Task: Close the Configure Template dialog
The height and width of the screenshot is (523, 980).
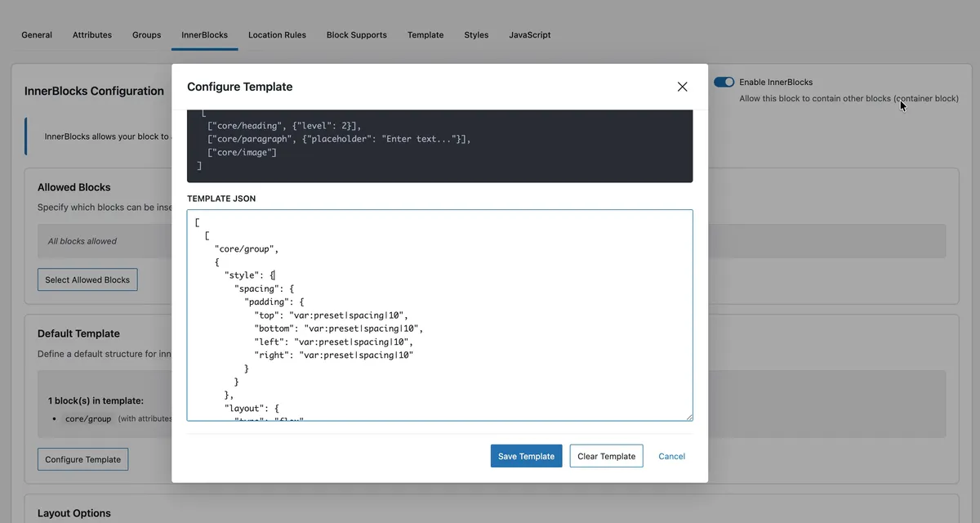Action: pos(682,87)
